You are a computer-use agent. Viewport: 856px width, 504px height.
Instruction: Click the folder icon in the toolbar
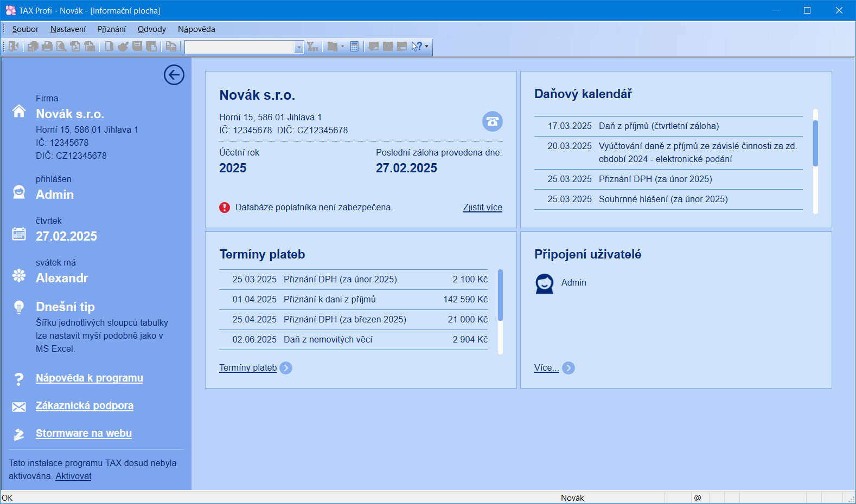point(333,47)
